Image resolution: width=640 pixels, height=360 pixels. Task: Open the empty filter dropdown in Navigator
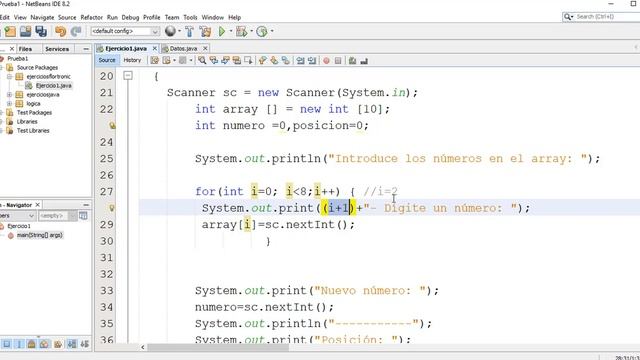click(x=72, y=215)
